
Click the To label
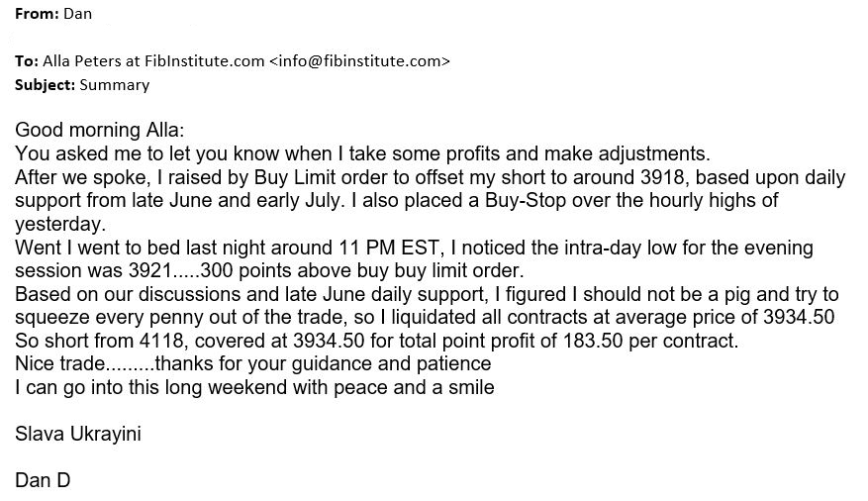coord(26,61)
